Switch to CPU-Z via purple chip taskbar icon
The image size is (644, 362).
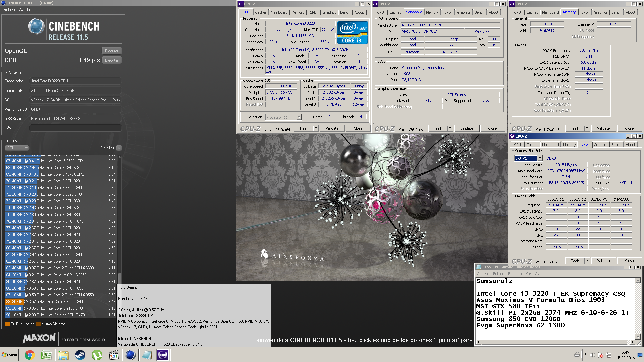coord(163,355)
